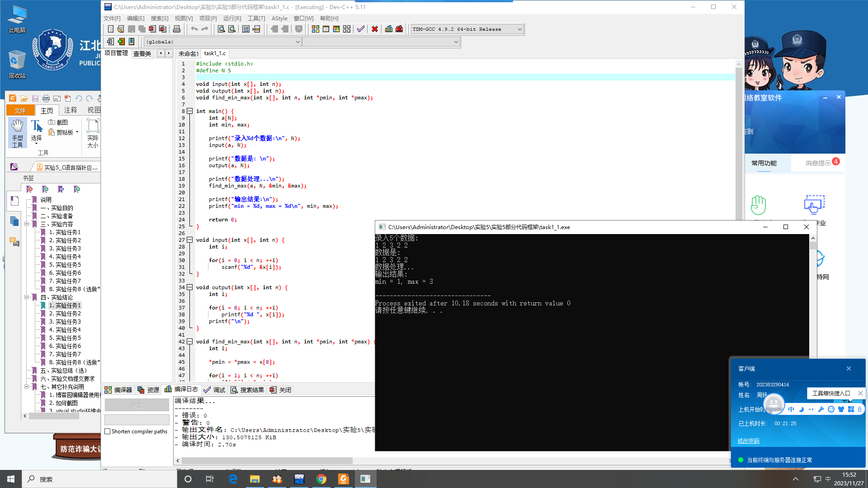Open the TDM-GCC compiler selection dropdown
The height and width of the screenshot is (488, 868).
(519, 29)
